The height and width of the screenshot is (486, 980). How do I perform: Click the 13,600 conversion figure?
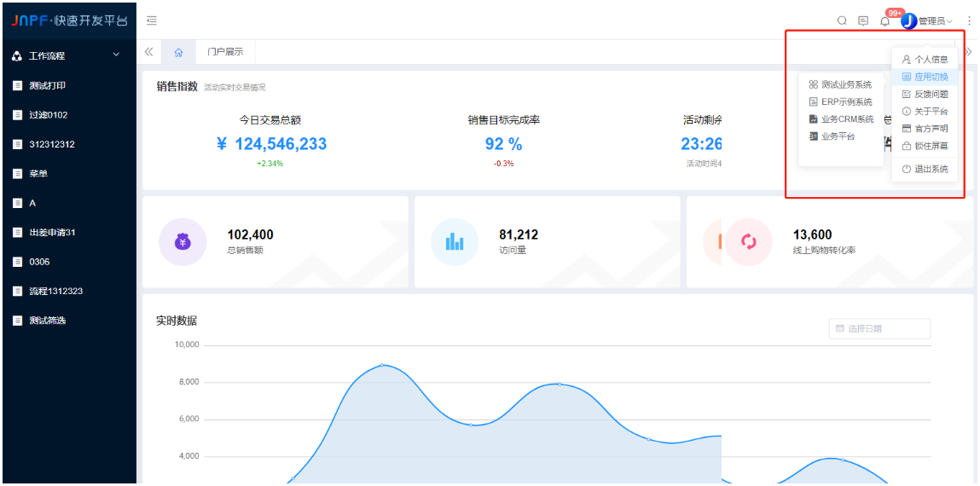pyautogui.click(x=813, y=234)
